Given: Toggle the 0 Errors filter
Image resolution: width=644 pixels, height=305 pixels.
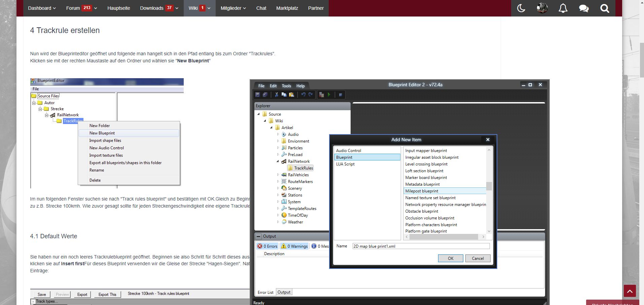Looking at the screenshot, I should 267,246.
